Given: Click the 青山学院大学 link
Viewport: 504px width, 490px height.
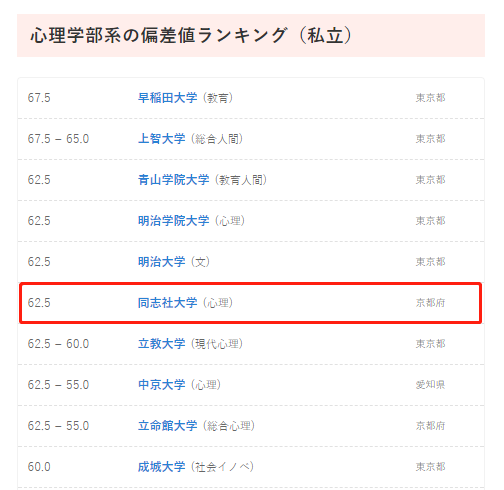Looking at the screenshot, I should (x=173, y=180).
